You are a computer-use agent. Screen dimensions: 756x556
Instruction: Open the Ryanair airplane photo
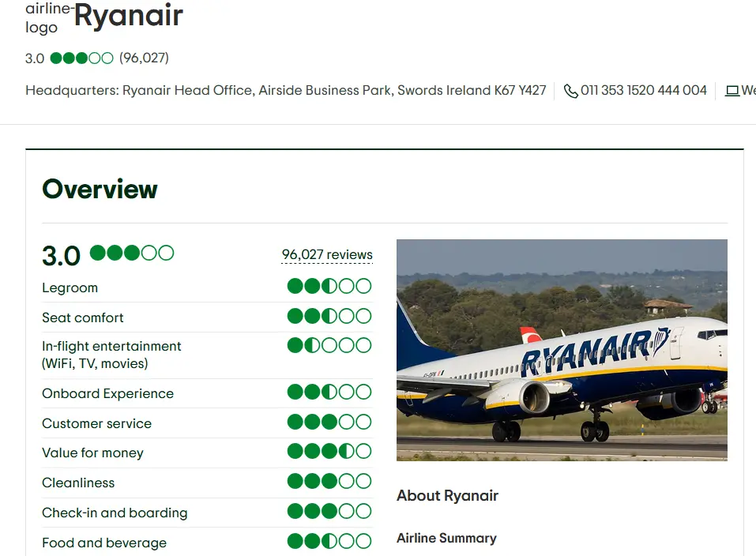click(x=562, y=350)
